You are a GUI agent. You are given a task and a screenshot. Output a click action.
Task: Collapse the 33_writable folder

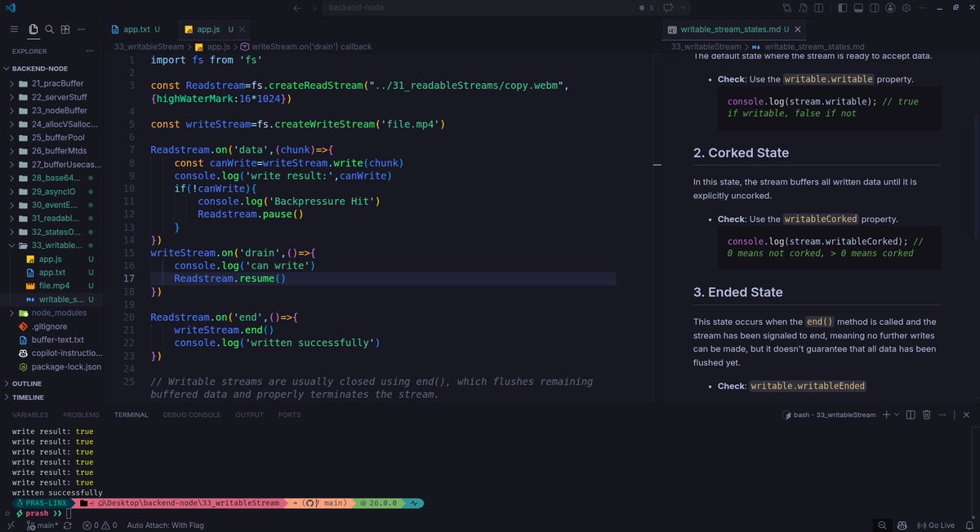coord(51,245)
